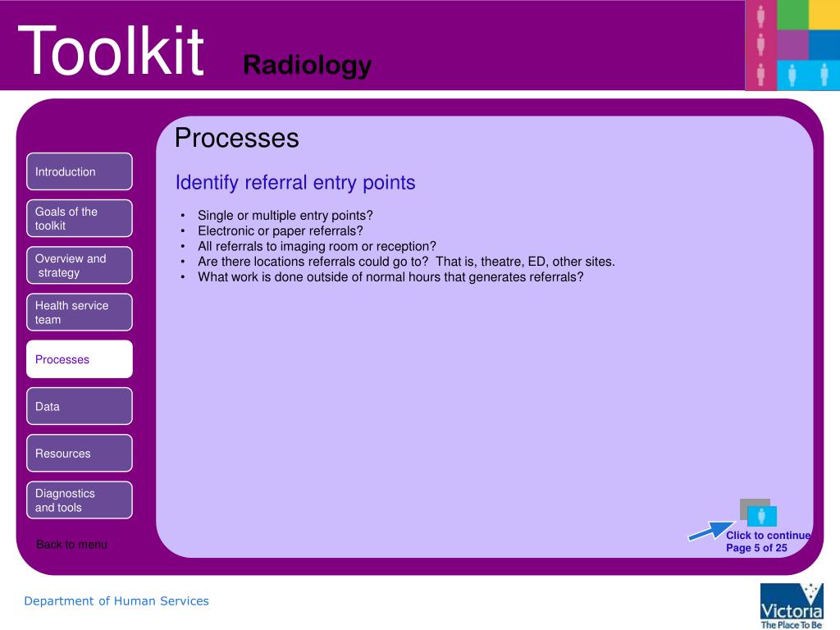Image resolution: width=840 pixels, height=630 pixels.
Task: Click 'Identify referral entry points' heading
Action: 295,183
